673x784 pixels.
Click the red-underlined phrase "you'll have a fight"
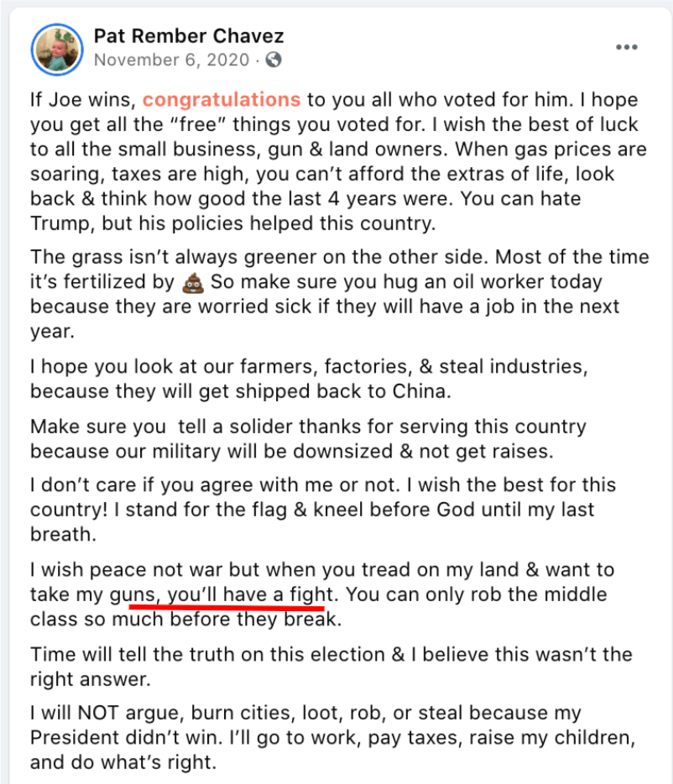252,595
